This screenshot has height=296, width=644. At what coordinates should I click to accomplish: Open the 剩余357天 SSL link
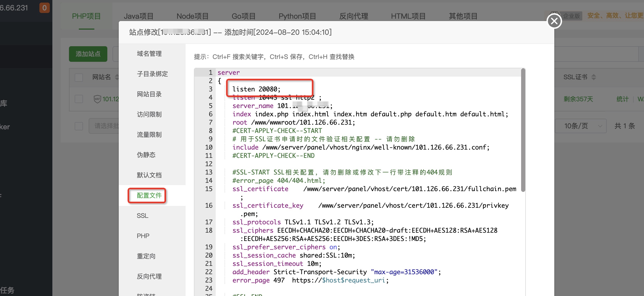[x=578, y=99]
